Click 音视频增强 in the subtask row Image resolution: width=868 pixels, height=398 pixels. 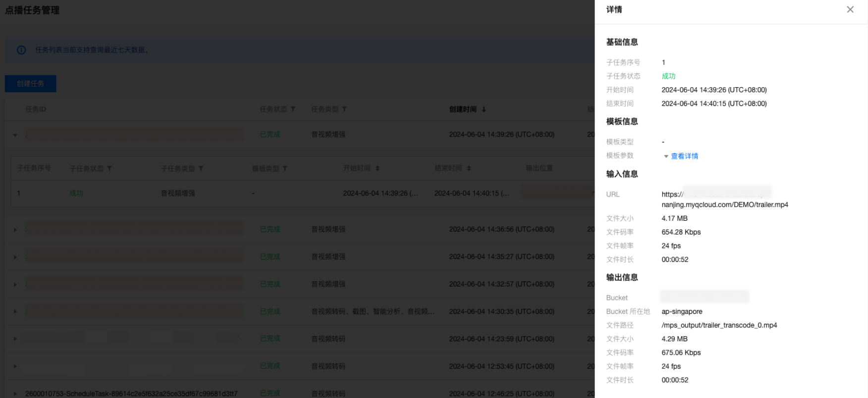tap(178, 193)
